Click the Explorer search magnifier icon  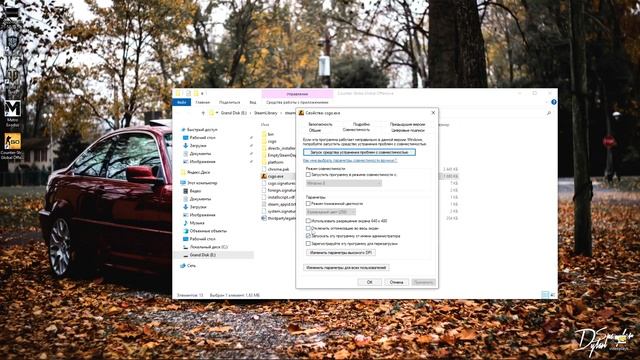[x=549, y=113]
